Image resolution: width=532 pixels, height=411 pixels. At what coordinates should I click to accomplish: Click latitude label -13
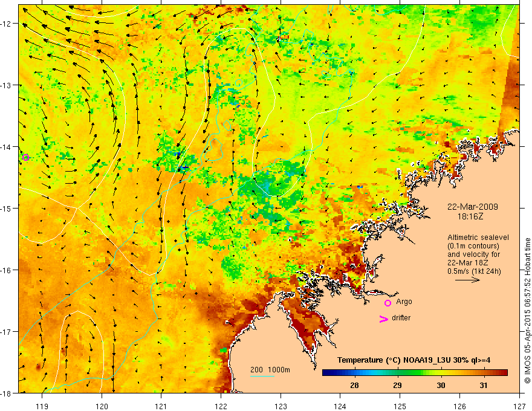(x=7, y=85)
